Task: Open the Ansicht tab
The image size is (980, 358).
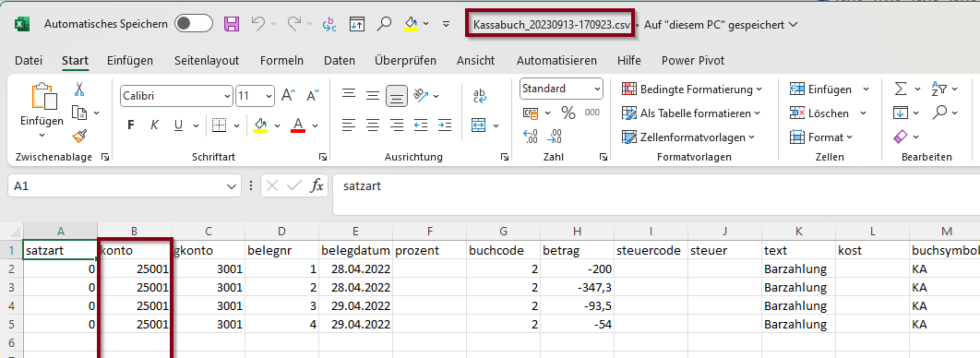Action: point(475,61)
